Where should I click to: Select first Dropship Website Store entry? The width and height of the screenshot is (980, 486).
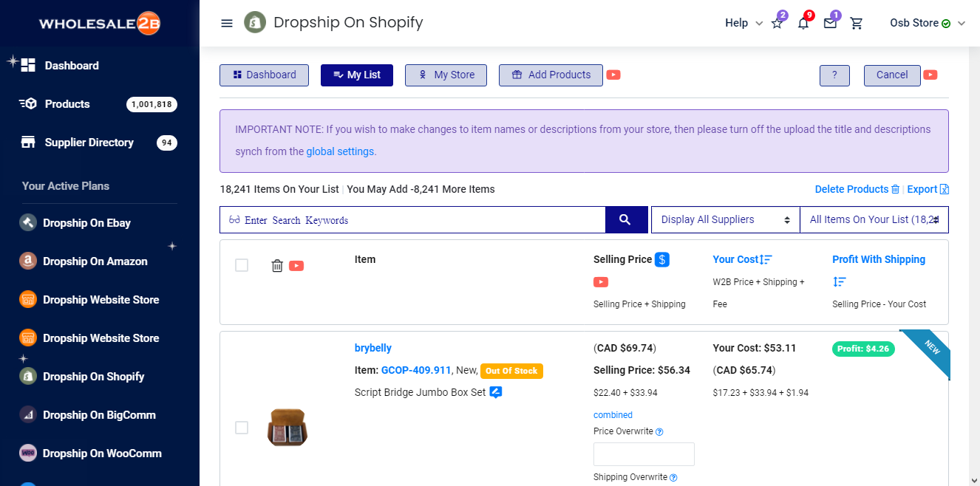click(100, 299)
